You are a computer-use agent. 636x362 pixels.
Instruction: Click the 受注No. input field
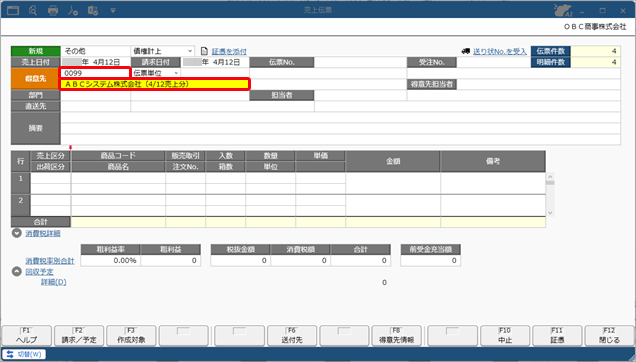click(x=493, y=62)
